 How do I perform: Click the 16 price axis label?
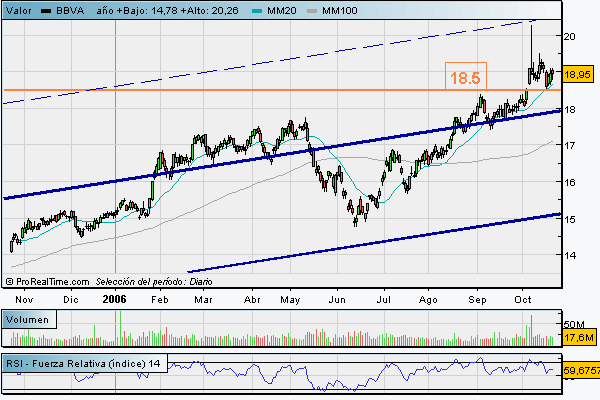click(x=569, y=183)
